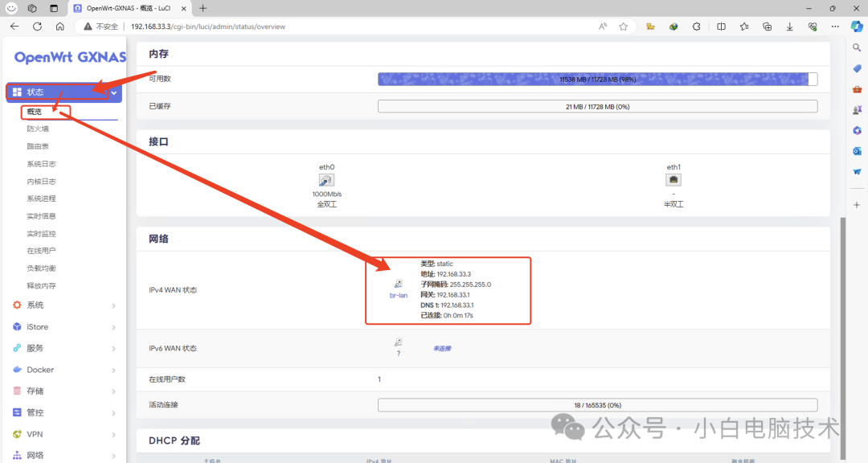
Task: Open the collections icon
Action: pyautogui.click(x=767, y=26)
